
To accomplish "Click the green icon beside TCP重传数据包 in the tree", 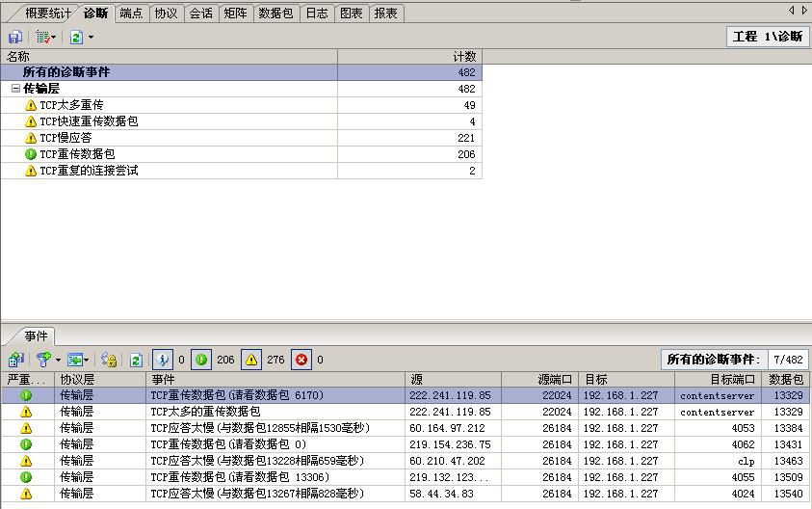I will pos(31,154).
